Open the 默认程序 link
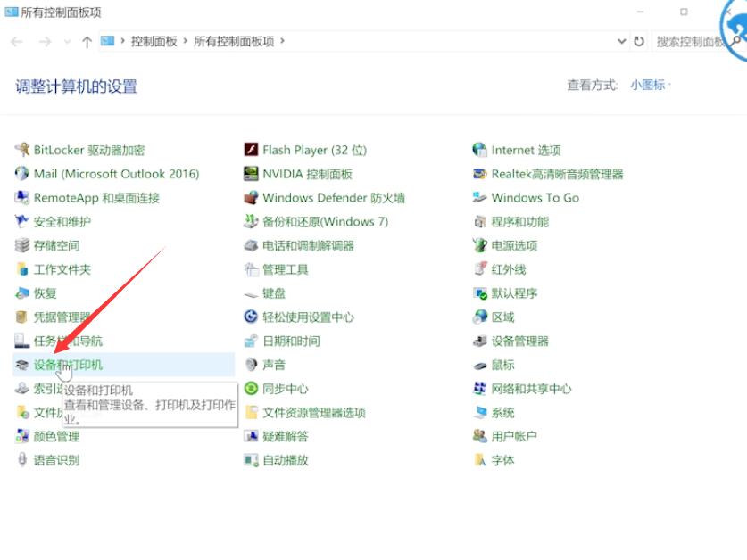Viewport: 747px width, 560px height. (515, 292)
